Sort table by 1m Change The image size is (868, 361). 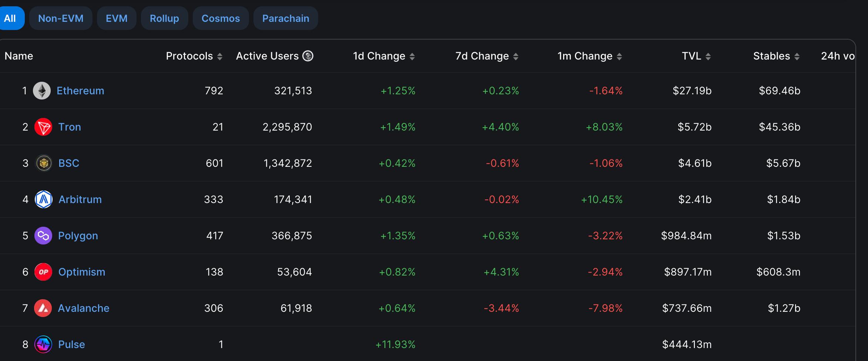click(x=619, y=56)
